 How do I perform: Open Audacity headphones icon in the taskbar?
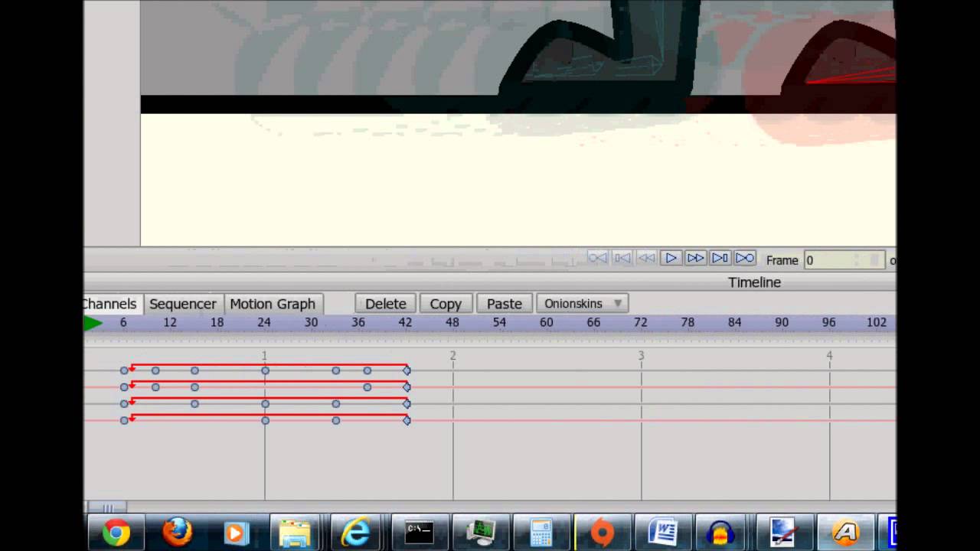721,533
